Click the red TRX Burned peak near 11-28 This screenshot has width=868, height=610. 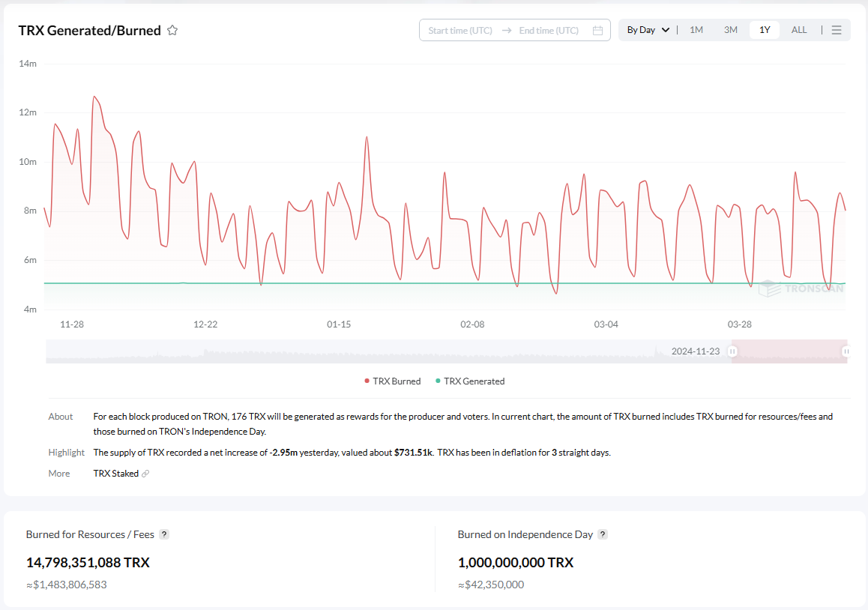94,97
